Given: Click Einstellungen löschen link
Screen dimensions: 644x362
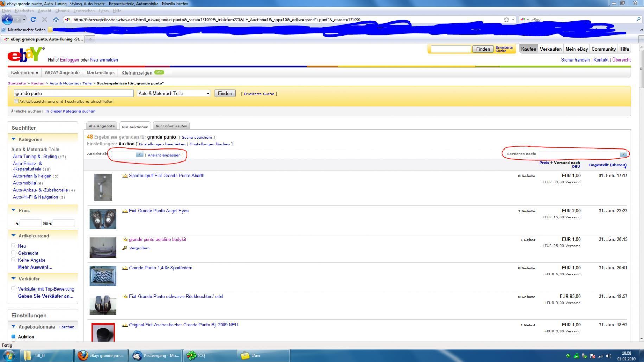Looking at the screenshot, I should click(x=210, y=144).
